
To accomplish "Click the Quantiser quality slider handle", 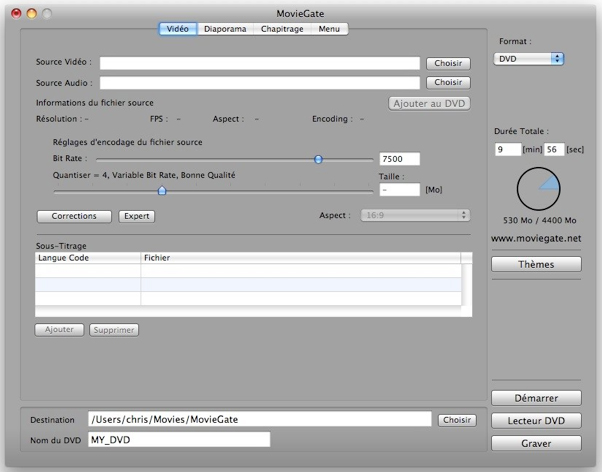I will [162, 190].
